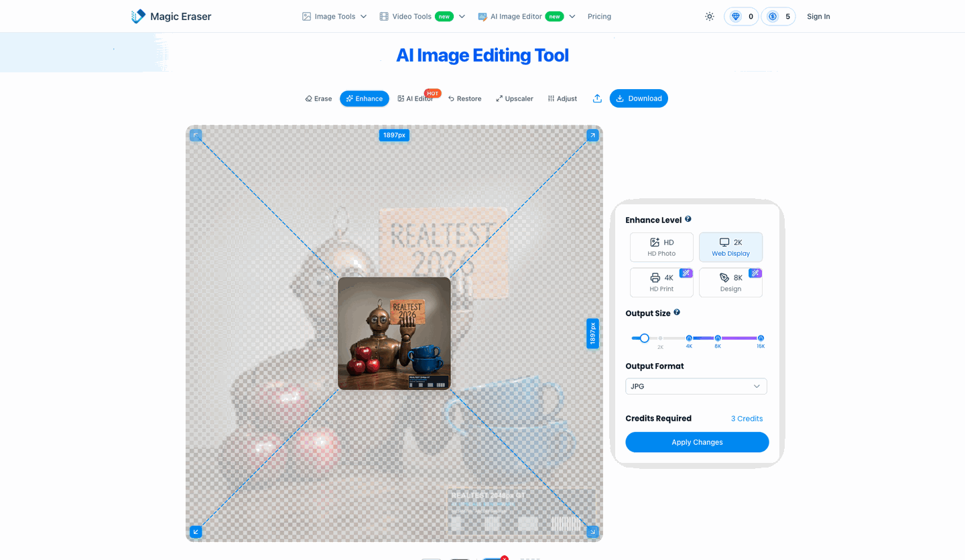Toggle the light/dark theme sun icon
965x560 pixels.
pos(710,16)
